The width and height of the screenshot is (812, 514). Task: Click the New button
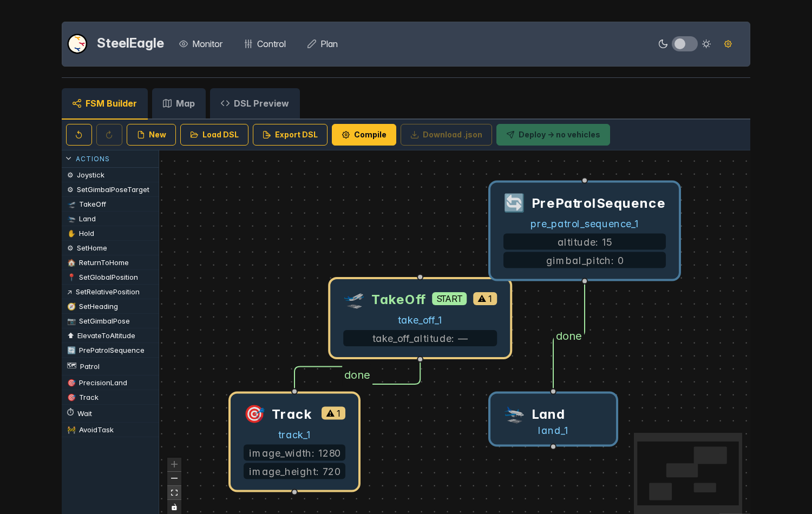pyautogui.click(x=152, y=135)
